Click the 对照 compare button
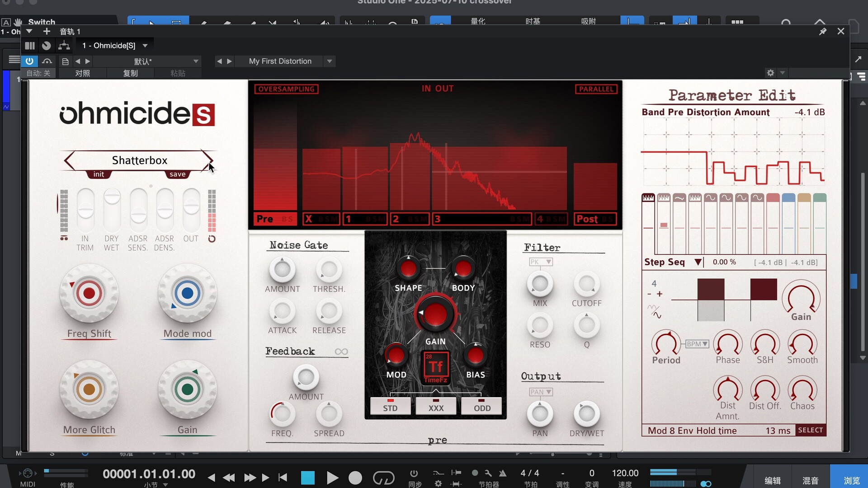 [x=82, y=73]
